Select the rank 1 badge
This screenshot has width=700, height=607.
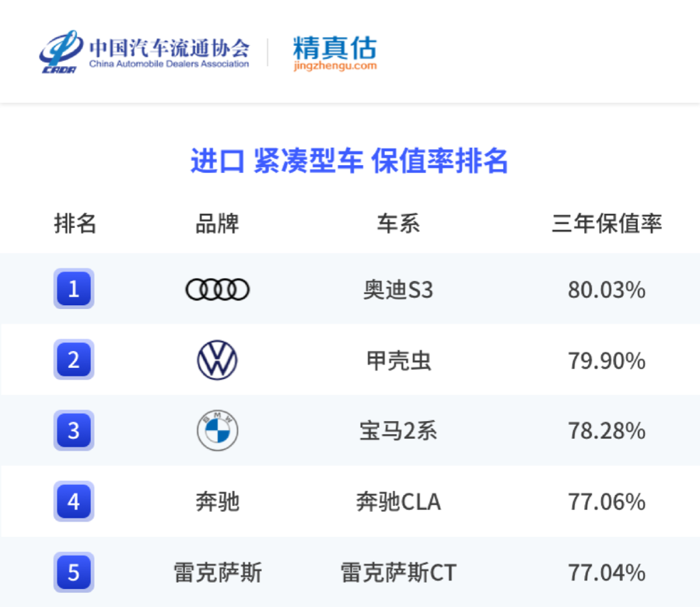[x=74, y=288]
